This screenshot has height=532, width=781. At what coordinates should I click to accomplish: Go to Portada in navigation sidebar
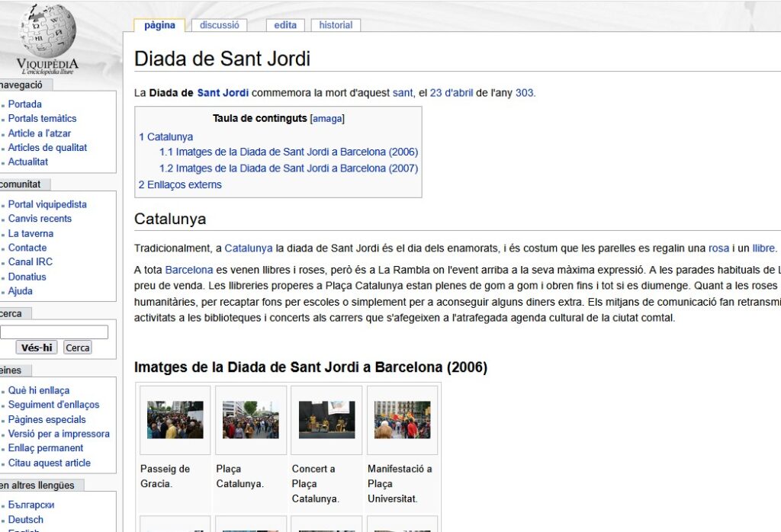pos(25,104)
